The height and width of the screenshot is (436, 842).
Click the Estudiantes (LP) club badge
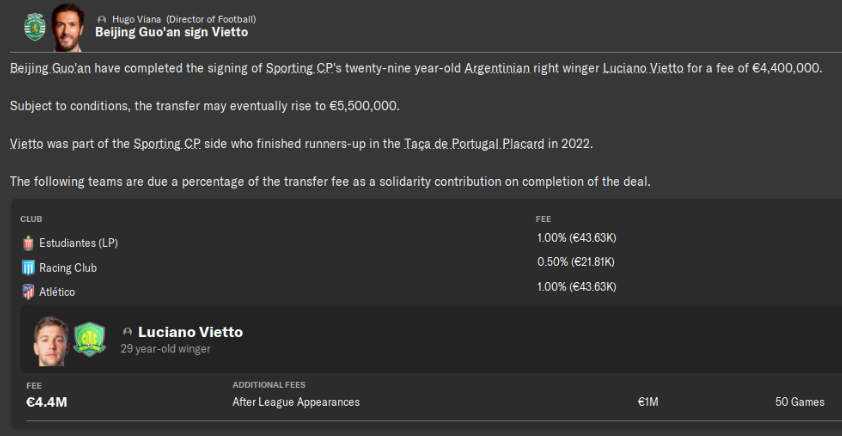pos(28,243)
